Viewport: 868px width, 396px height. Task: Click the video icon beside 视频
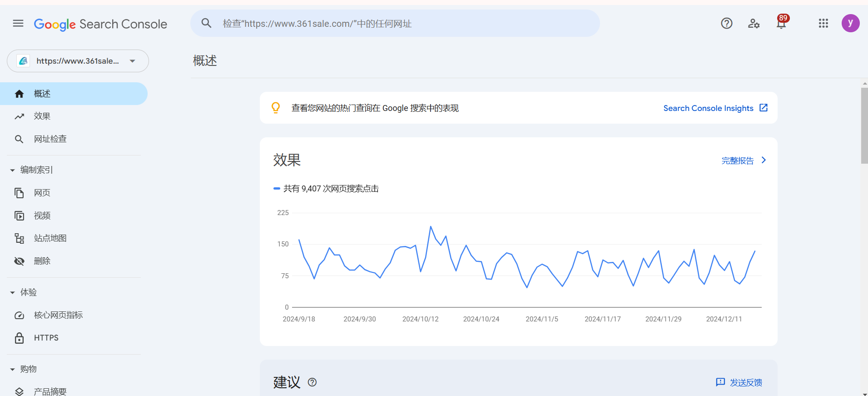pyautogui.click(x=19, y=216)
